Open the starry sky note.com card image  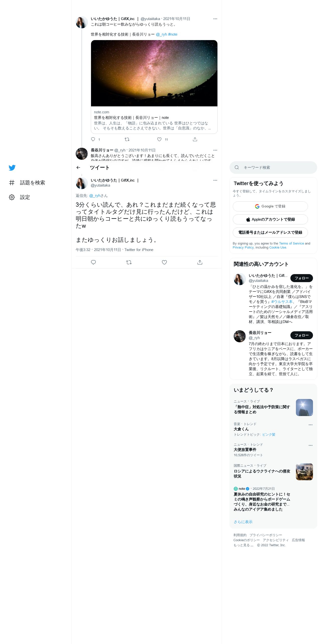pyautogui.click(x=154, y=73)
